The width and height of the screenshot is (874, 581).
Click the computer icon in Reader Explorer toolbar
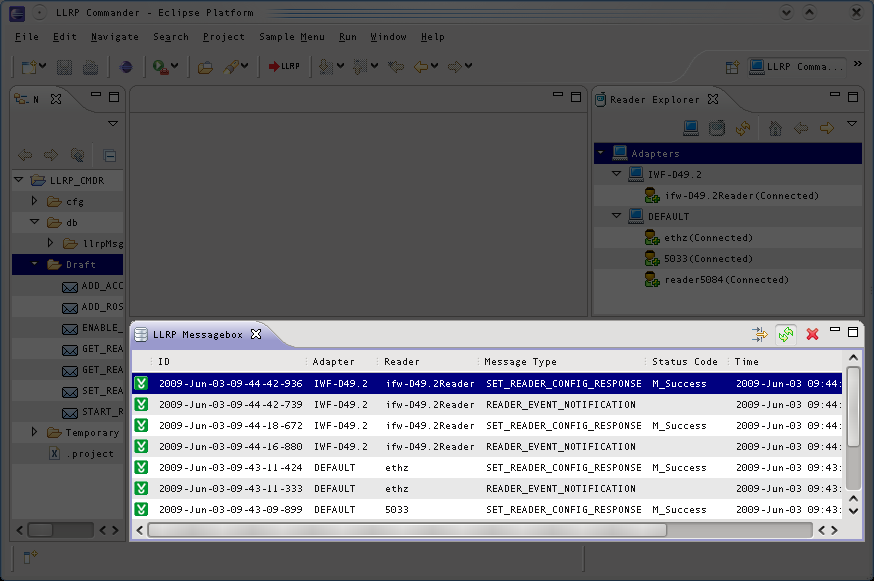point(691,128)
